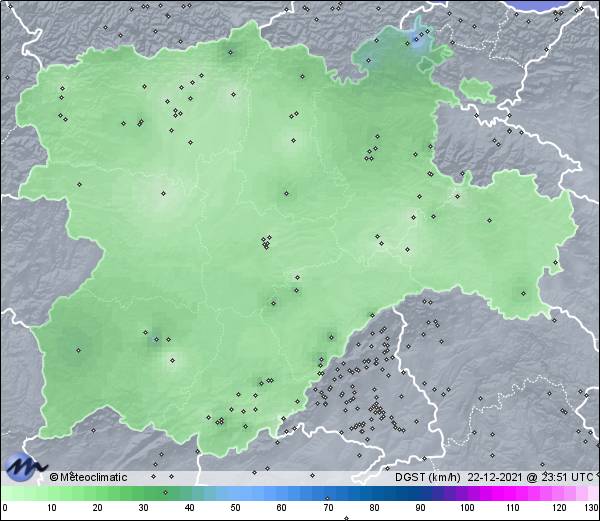Click the scale label 90

pos(421,508)
